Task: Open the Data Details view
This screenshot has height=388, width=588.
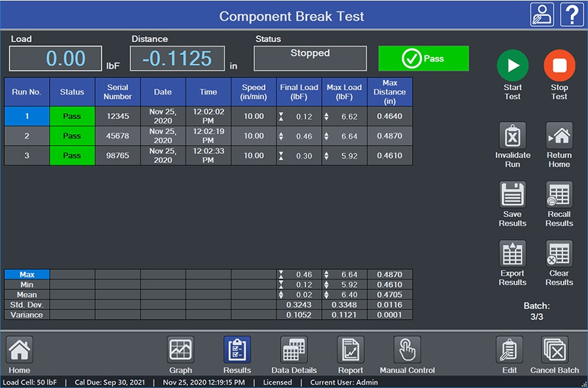Action: pos(293,349)
